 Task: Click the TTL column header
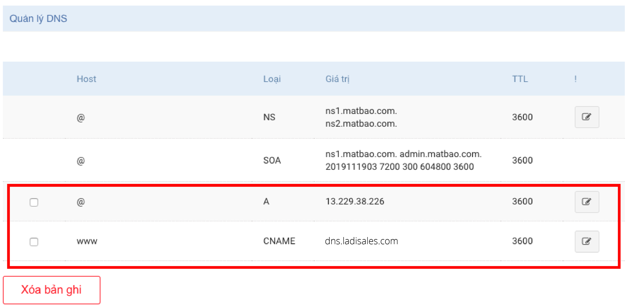pyautogui.click(x=520, y=79)
